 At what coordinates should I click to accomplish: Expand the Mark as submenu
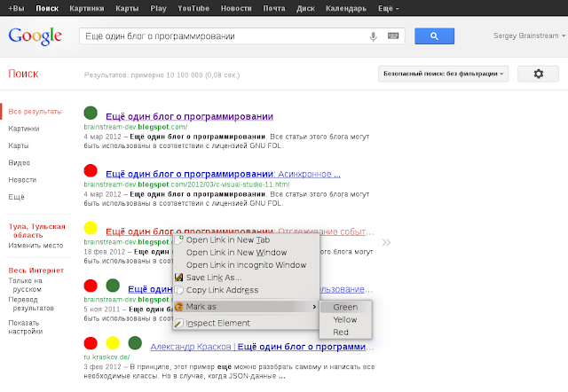pos(246,307)
